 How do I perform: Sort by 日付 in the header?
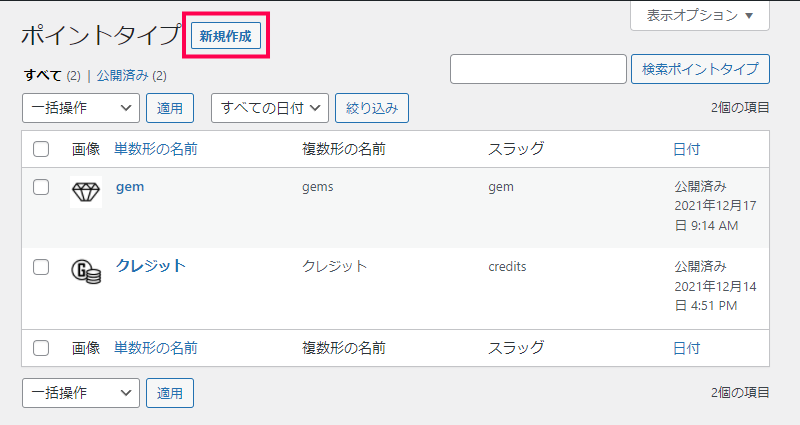(686, 149)
